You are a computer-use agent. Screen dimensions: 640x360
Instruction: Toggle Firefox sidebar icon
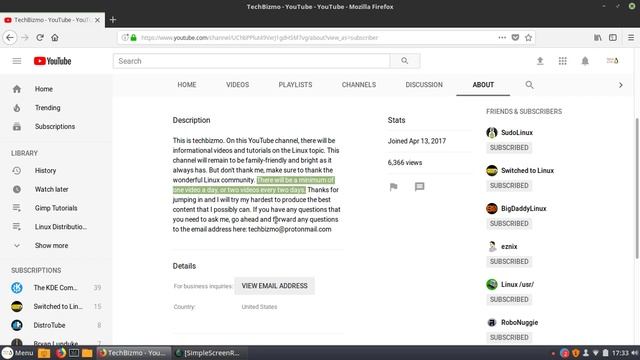coord(613,38)
